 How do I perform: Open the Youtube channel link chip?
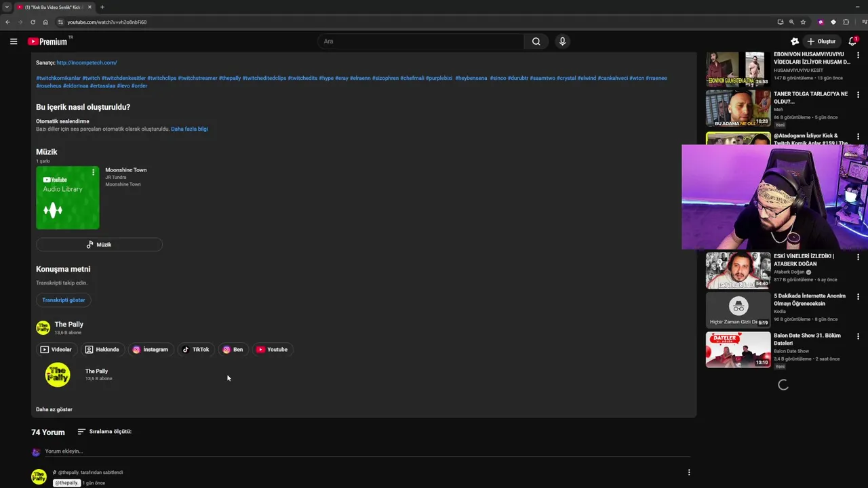pos(272,350)
